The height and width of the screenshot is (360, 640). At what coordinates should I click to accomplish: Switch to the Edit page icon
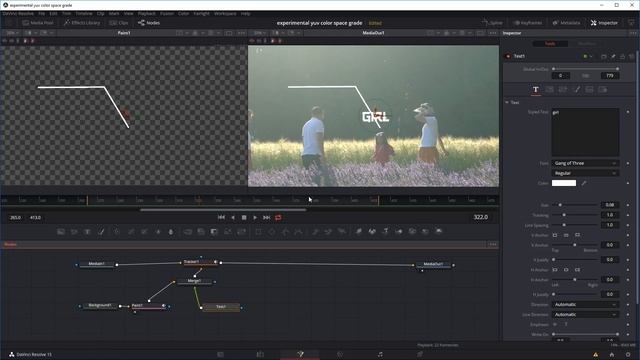click(260, 354)
